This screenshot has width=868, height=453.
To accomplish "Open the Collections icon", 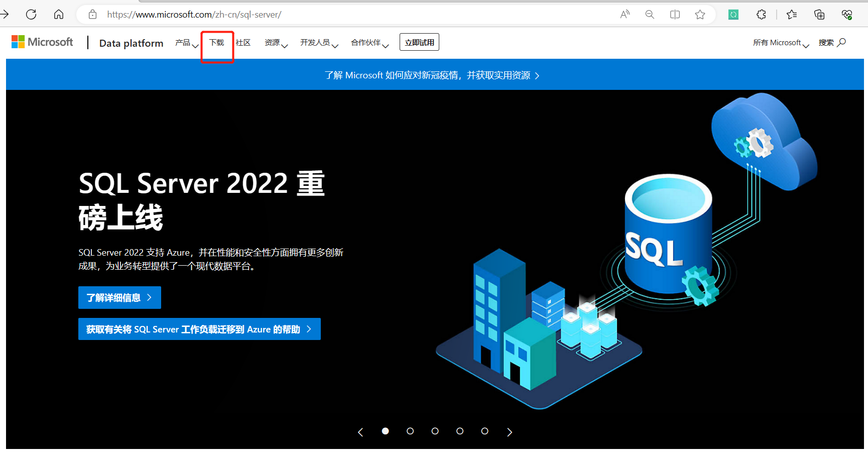I will (819, 15).
